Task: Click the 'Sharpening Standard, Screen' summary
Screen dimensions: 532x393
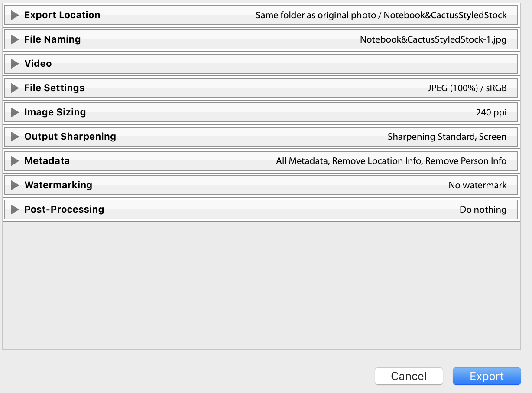Action: [448, 136]
